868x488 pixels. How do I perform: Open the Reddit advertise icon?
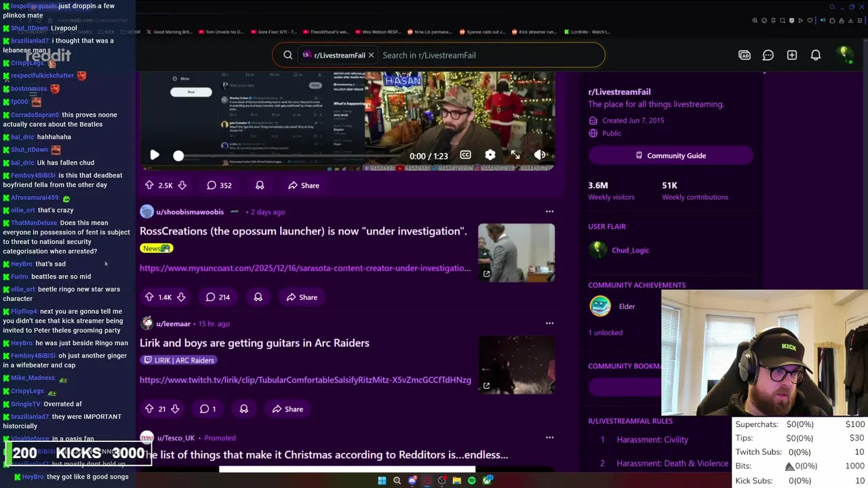click(x=745, y=55)
